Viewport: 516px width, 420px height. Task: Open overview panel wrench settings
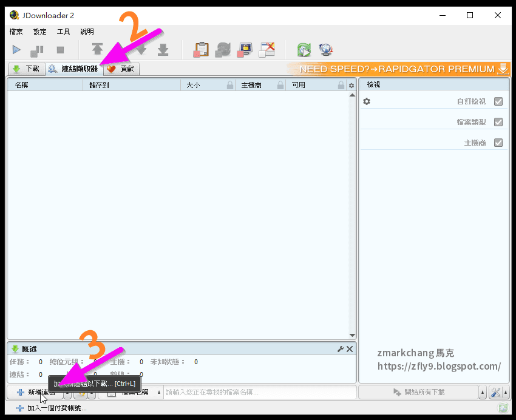click(341, 349)
